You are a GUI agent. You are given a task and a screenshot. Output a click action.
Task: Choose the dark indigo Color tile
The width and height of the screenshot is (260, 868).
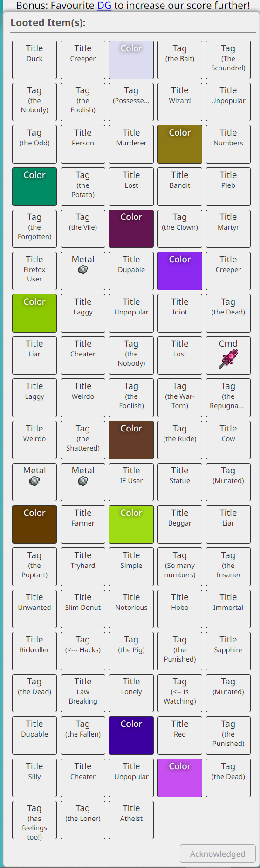(x=131, y=735)
